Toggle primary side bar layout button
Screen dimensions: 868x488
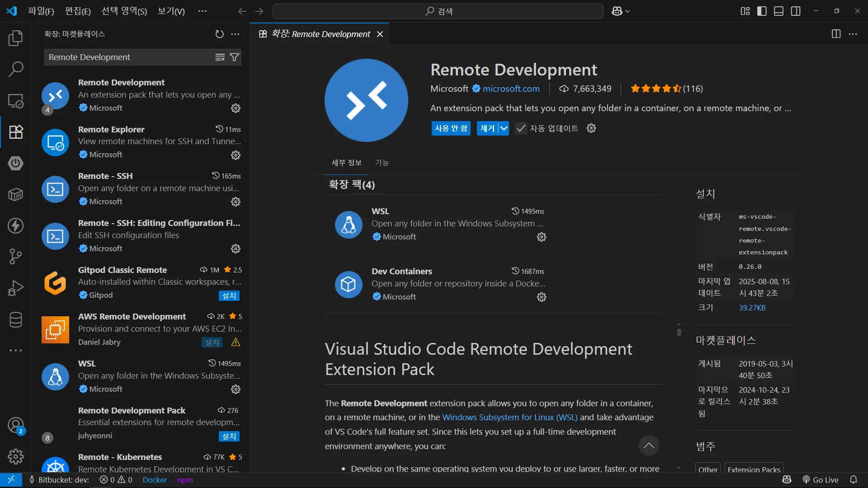(762, 11)
